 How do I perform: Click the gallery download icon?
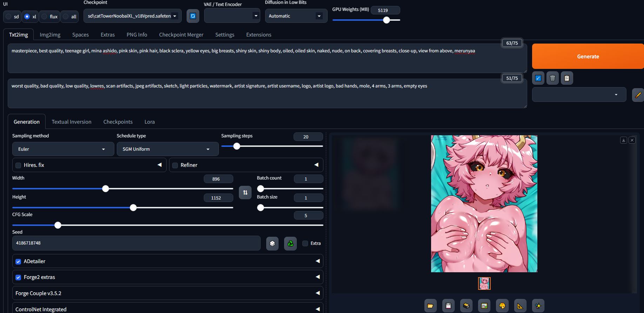click(x=624, y=140)
